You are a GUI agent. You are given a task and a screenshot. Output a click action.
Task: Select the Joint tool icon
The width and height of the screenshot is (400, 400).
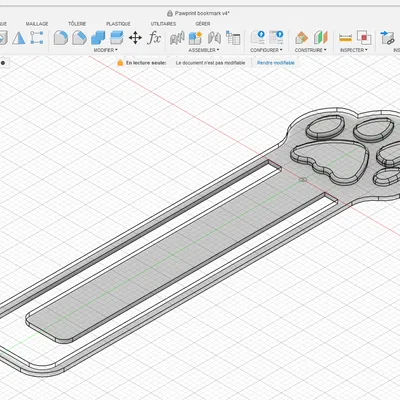(214, 38)
